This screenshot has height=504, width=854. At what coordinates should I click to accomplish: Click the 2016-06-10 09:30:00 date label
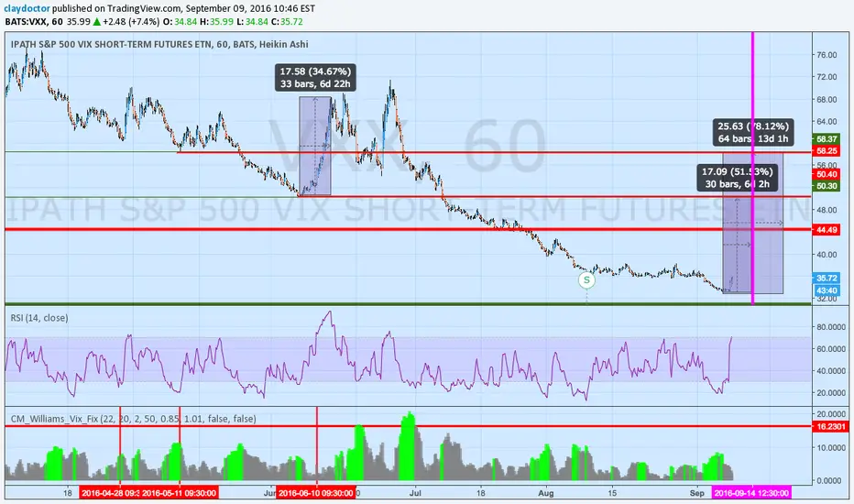pos(316,493)
